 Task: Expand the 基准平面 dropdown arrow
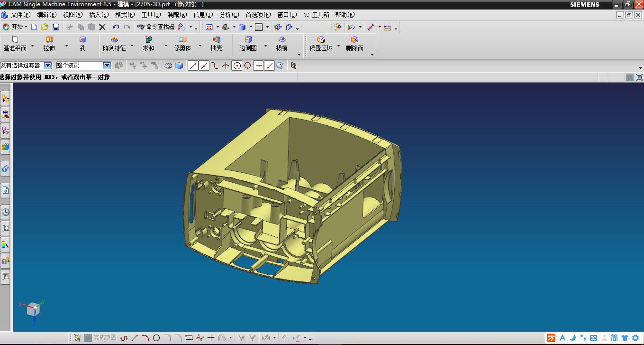tap(32, 46)
